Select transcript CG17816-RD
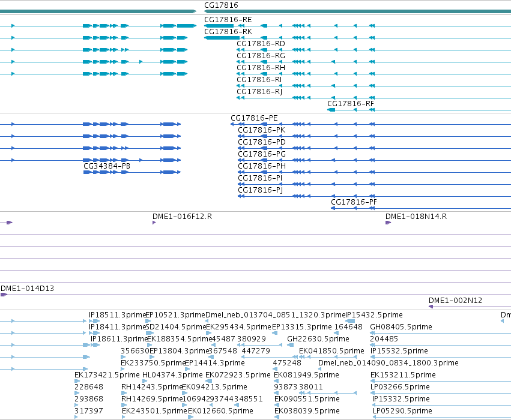Screen dimensions: 511x420 pyautogui.click(x=261, y=44)
